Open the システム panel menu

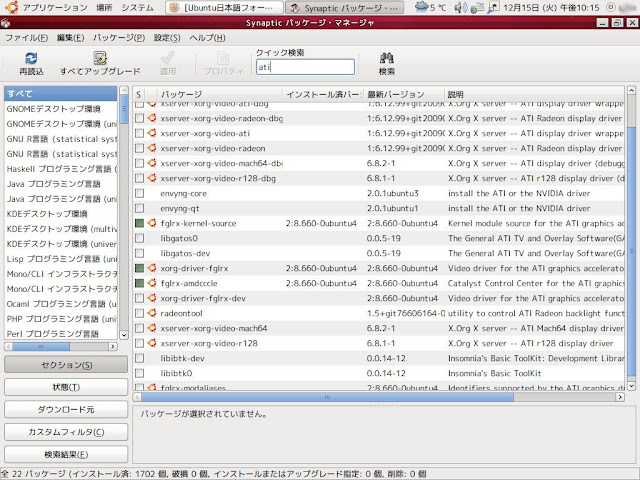coord(138,7)
